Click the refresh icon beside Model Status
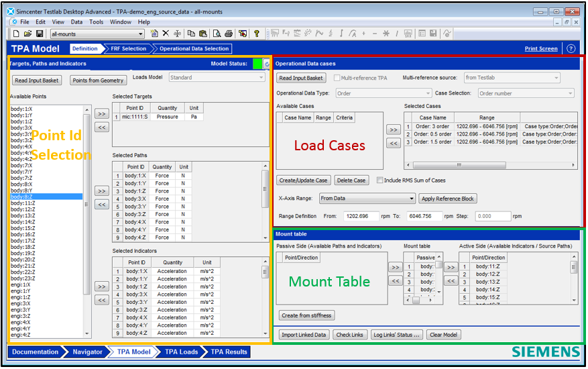Screen dimensions: 588x369 267,64
